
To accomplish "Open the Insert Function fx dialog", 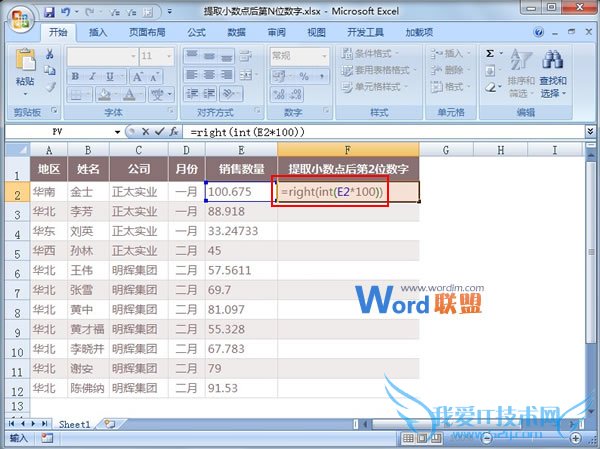I will coord(174,132).
